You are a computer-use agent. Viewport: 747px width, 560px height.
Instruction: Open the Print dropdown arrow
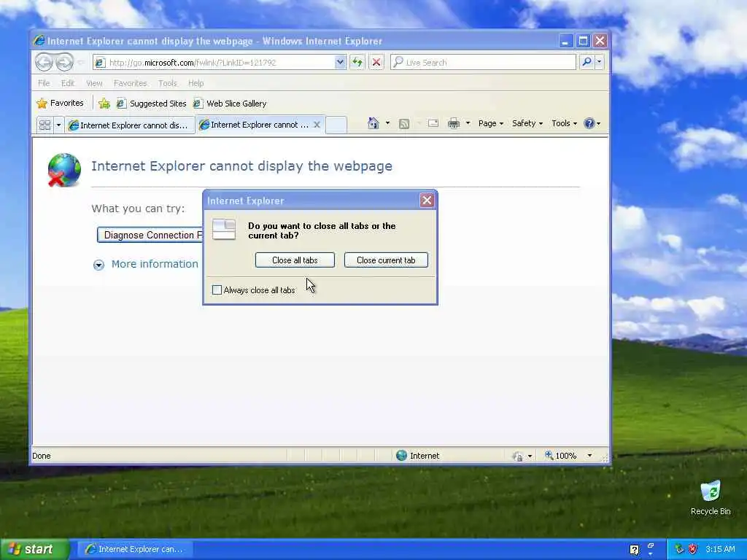[468, 123]
